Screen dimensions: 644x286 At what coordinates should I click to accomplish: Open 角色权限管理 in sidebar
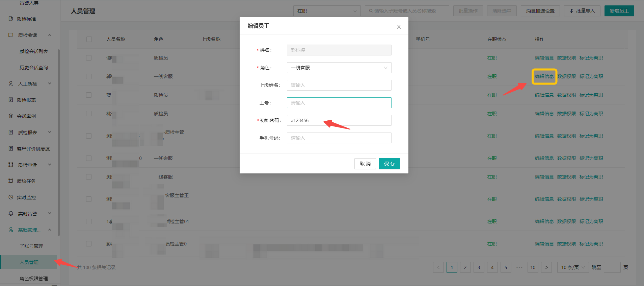tap(34, 279)
